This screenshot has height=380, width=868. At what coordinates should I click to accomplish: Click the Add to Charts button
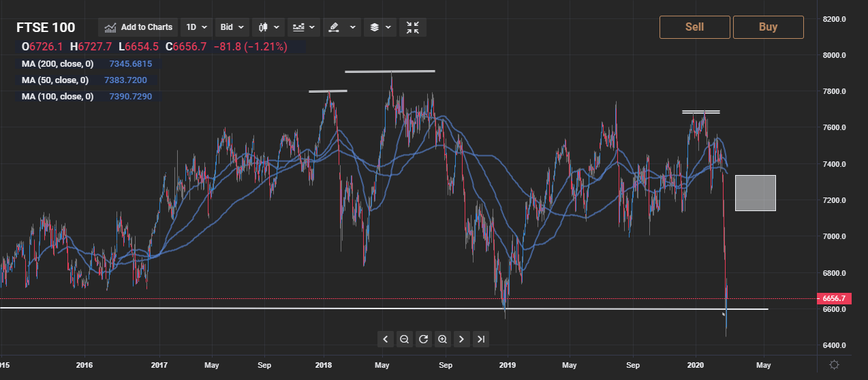[139, 27]
